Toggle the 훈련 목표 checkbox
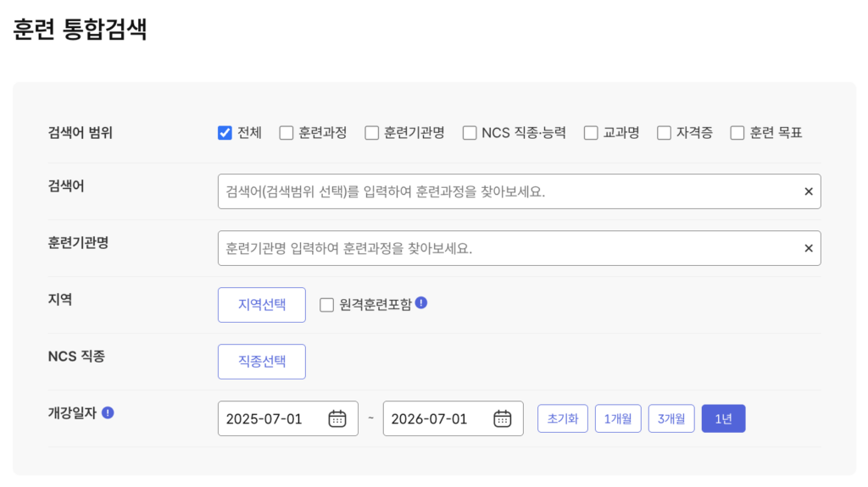Image resolution: width=868 pixels, height=487 pixels. (737, 133)
